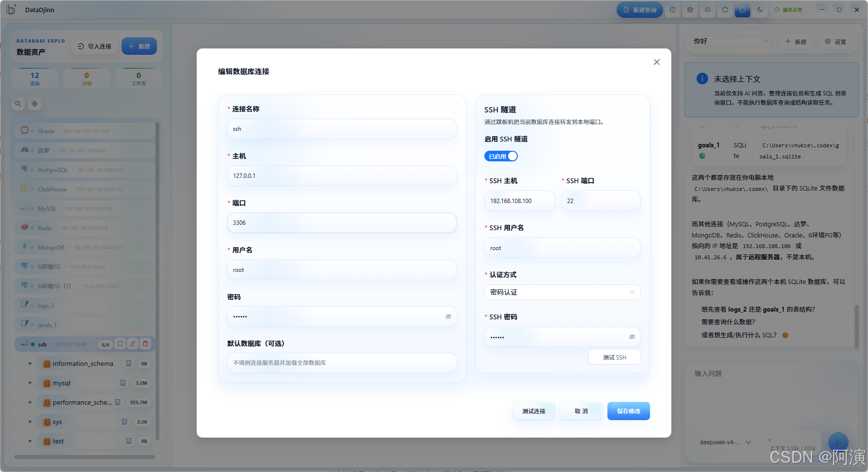
Task: Toggle the AI chat panel icon
Action: coord(743,10)
